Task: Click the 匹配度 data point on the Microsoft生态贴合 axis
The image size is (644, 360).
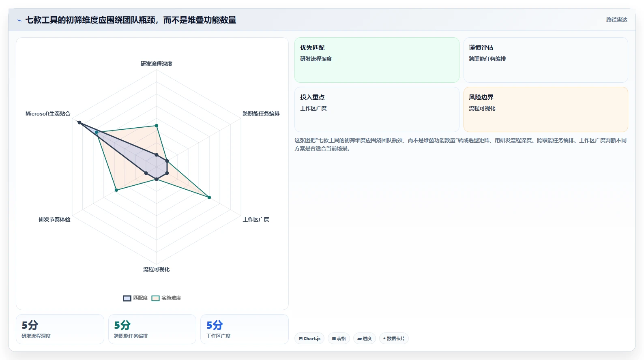Action: [x=79, y=122]
